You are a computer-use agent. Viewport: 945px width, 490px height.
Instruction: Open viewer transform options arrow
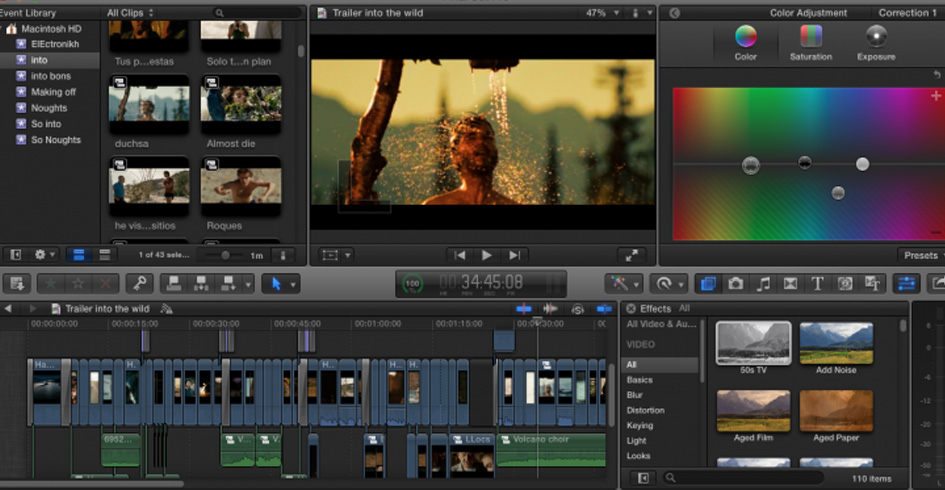[348, 256]
